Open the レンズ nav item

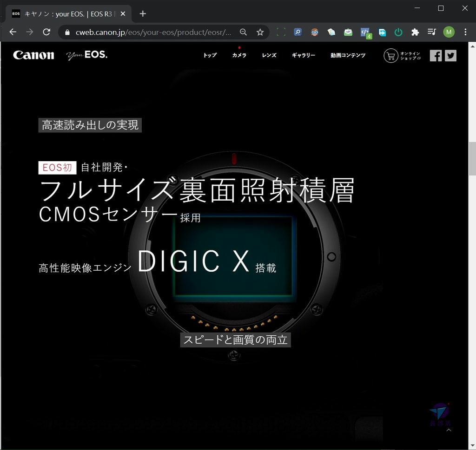pos(269,55)
